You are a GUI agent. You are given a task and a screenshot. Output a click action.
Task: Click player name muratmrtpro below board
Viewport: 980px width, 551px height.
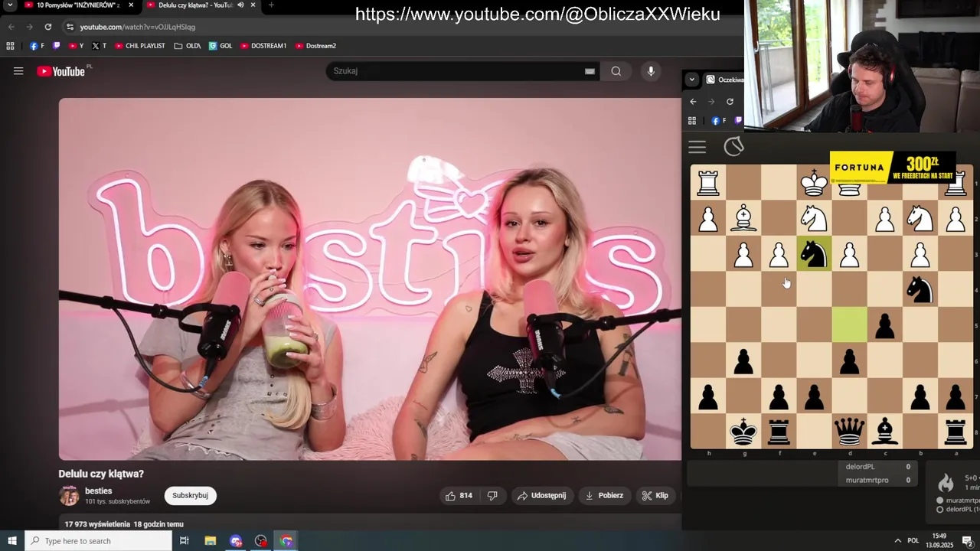point(867,480)
